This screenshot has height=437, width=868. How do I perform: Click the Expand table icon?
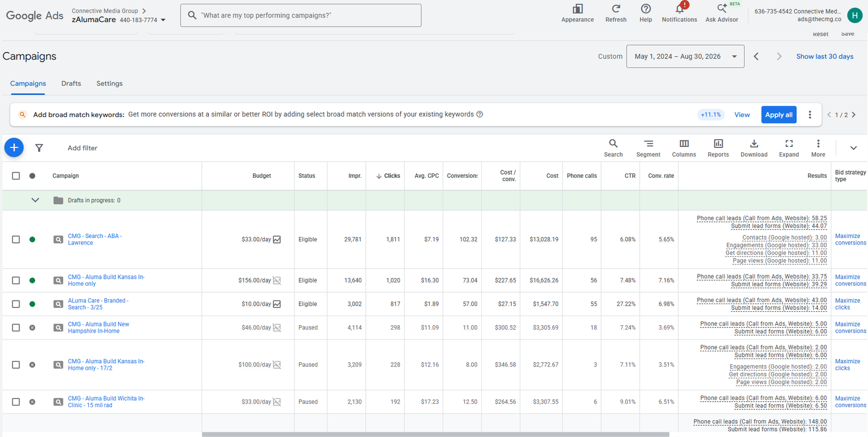tap(789, 144)
